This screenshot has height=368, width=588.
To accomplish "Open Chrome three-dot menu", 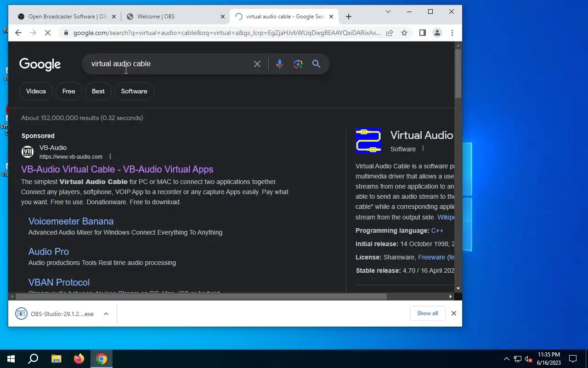I will [452, 33].
